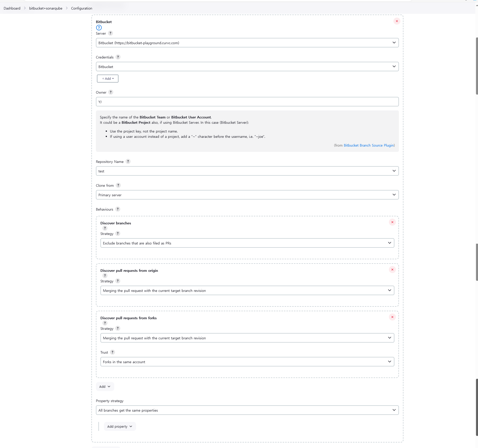478x448 pixels.
Task: Show help for Repository Name
Action: [128, 161]
